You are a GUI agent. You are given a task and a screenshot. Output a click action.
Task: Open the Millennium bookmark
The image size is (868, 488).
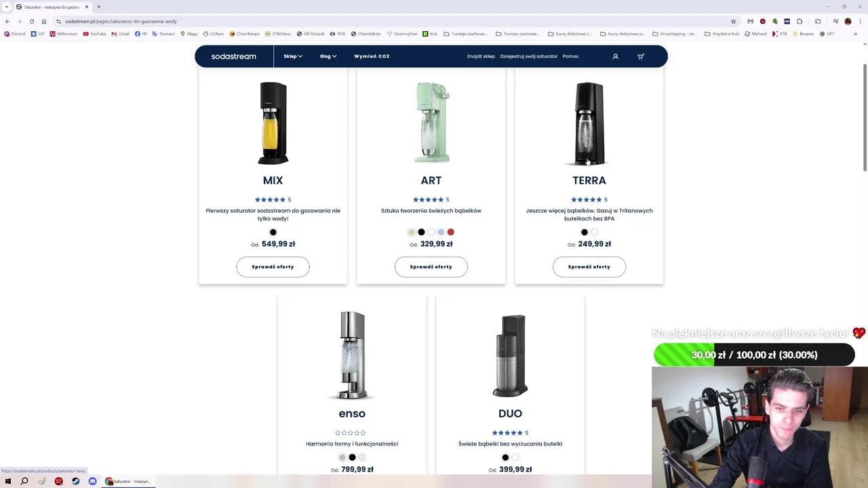click(x=64, y=34)
